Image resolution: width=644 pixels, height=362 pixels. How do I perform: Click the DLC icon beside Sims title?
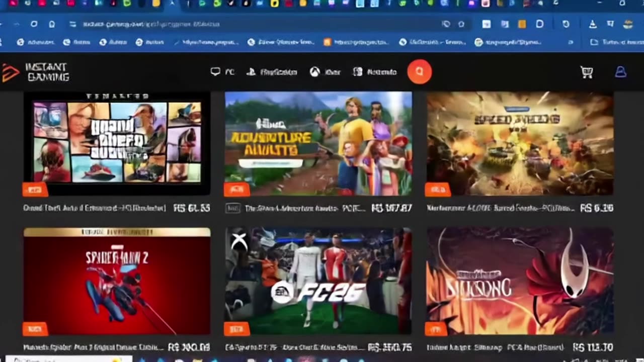click(232, 208)
